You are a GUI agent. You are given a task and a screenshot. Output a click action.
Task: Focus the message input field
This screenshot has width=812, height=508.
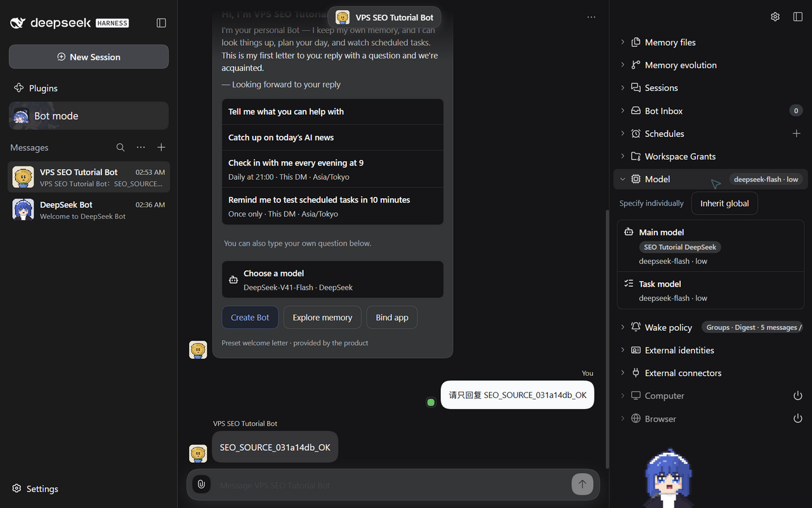pyautogui.click(x=392, y=485)
